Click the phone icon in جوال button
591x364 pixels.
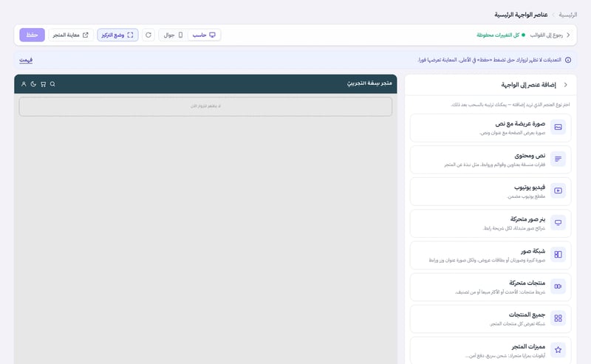(180, 35)
